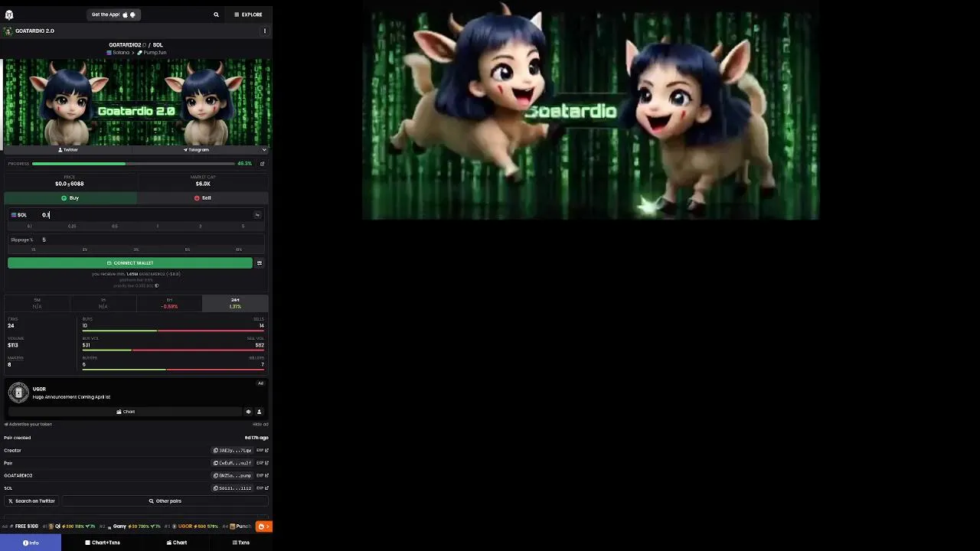Copy the SOL address So111...1112
980x551 pixels.
point(233,488)
